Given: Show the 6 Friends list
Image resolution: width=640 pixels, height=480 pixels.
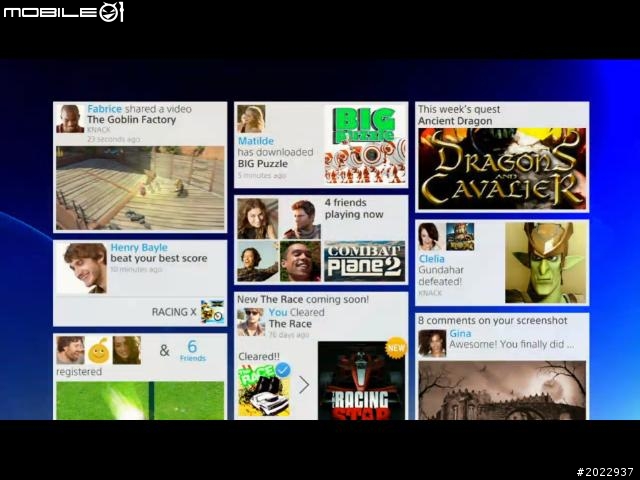Looking at the screenshot, I should point(193,351).
